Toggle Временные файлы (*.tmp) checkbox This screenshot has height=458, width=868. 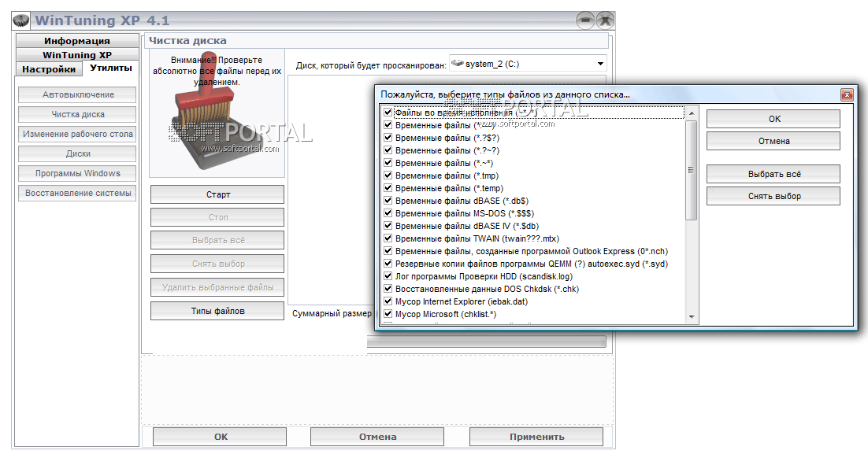pyautogui.click(x=388, y=175)
